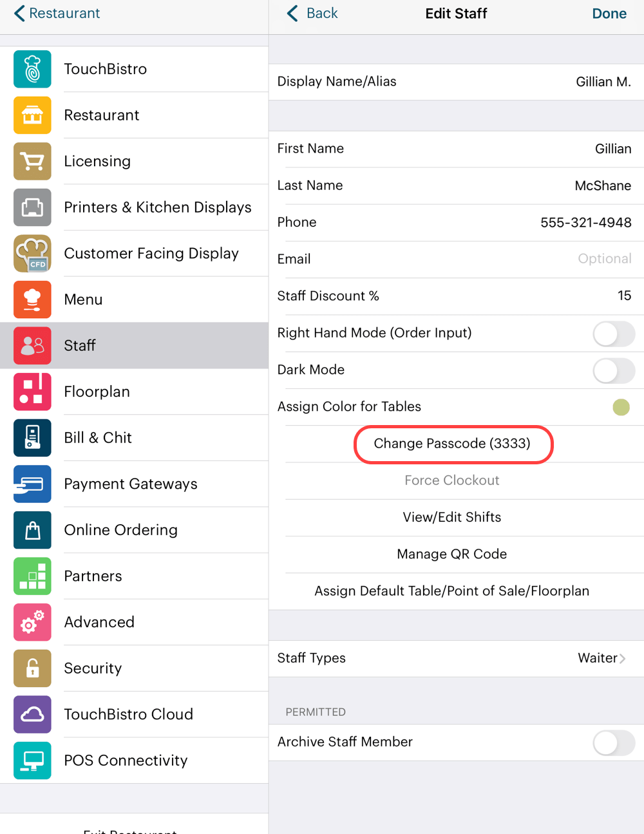
Task: Open Printers & Kitchen Displays label
Action: pos(158,207)
